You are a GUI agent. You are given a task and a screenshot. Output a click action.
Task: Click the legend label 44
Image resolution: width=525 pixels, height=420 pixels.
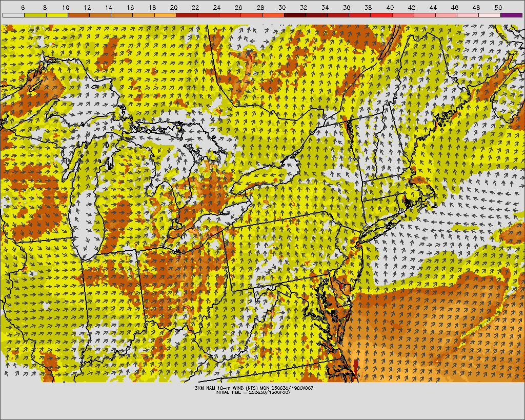click(433, 7)
